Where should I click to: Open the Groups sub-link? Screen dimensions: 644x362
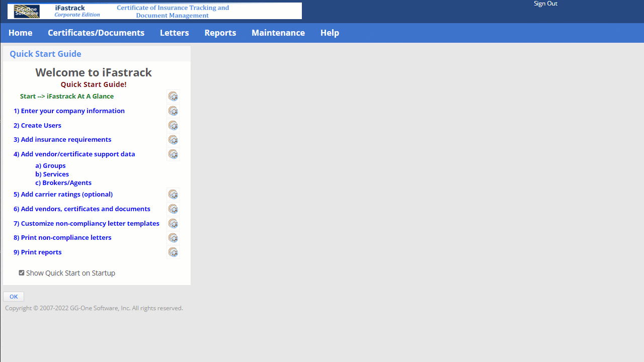coord(50,165)
